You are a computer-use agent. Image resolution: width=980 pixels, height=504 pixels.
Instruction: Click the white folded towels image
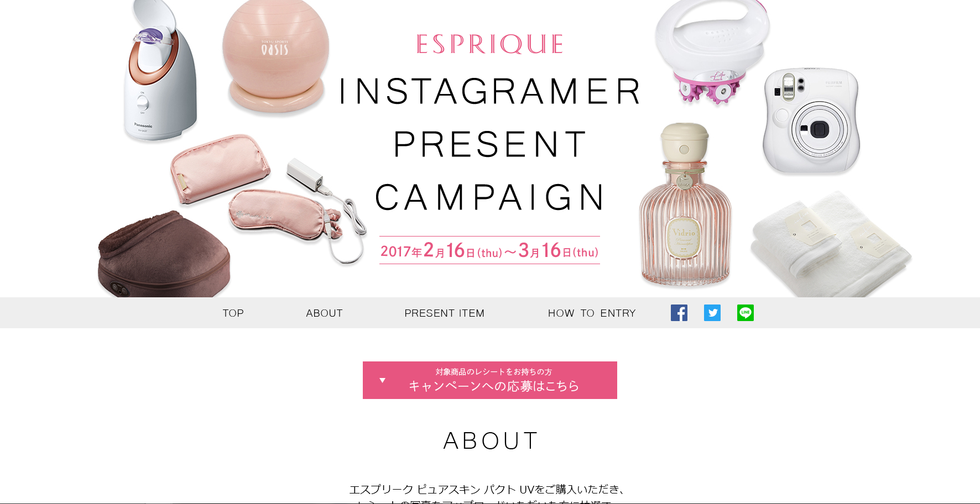click(x=831, y=244)
